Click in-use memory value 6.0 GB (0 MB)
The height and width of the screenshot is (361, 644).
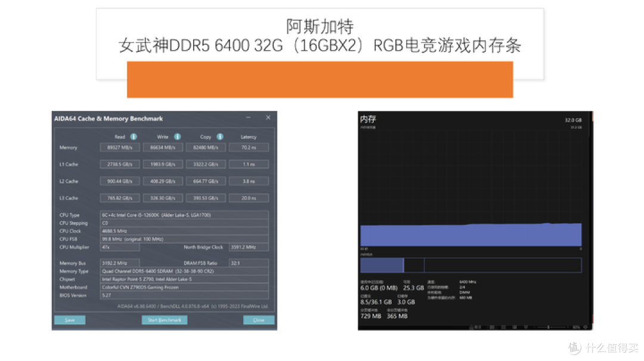[x=379, y=288]
